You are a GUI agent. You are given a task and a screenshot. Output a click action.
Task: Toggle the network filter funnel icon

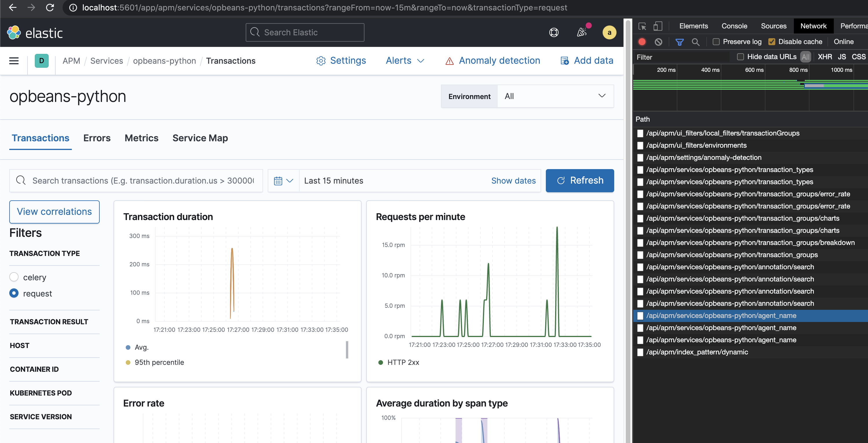point(679,42)
